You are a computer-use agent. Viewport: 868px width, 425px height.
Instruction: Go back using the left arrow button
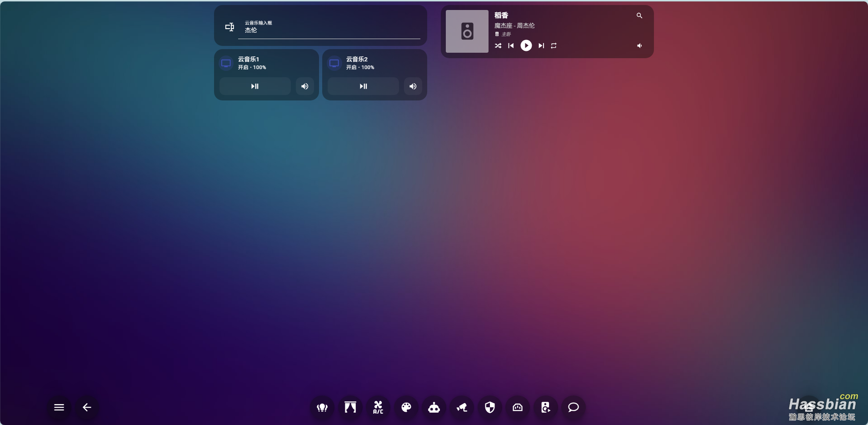coord(87,407)
